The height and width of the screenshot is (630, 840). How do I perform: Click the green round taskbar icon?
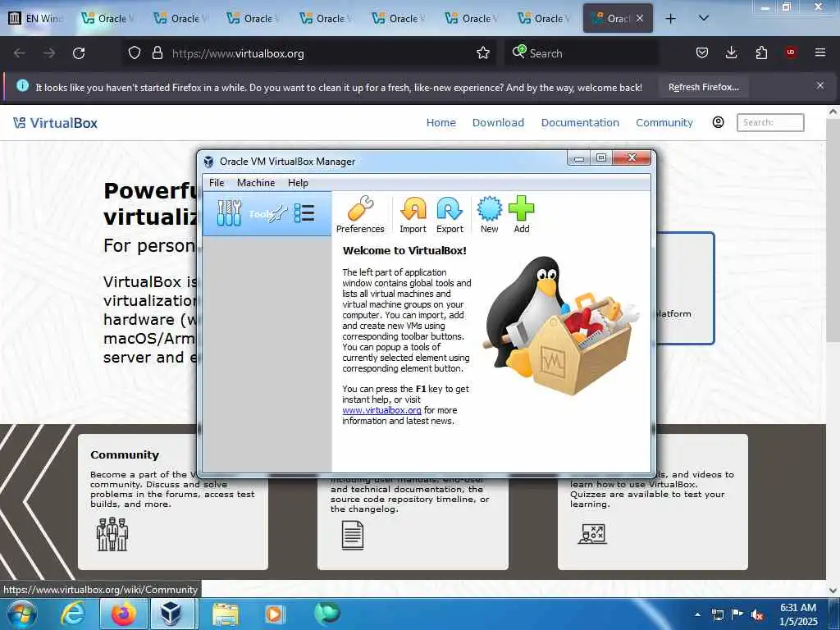(x=326, y=613)
